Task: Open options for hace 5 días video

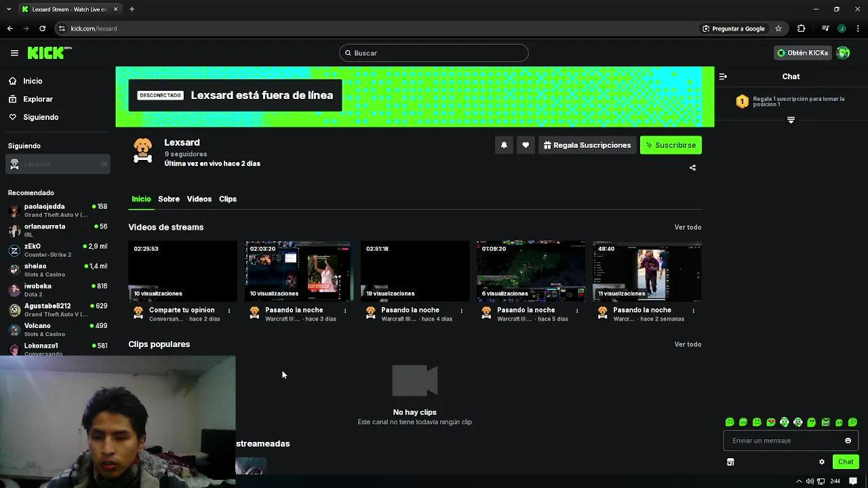Action: coord(577,310)
